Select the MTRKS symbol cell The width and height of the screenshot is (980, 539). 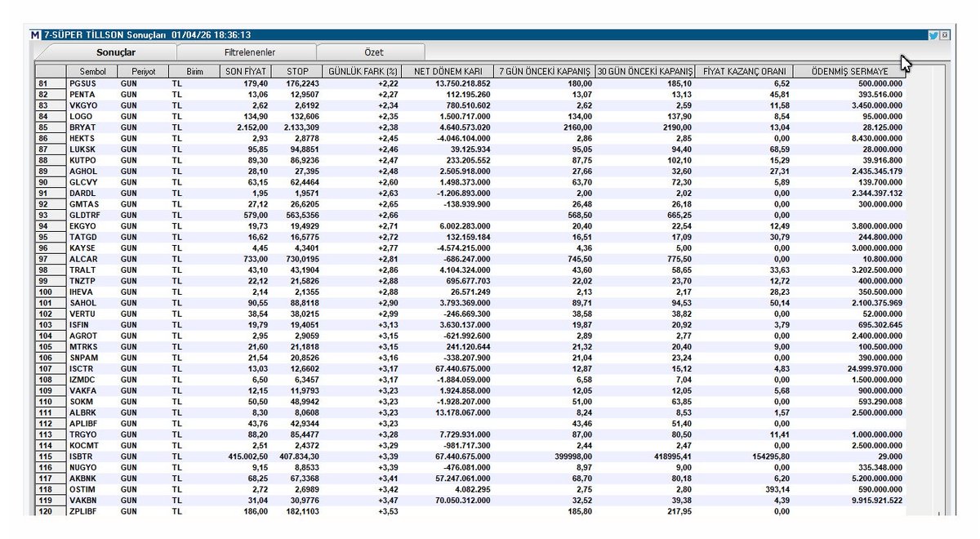click(92, 348)
